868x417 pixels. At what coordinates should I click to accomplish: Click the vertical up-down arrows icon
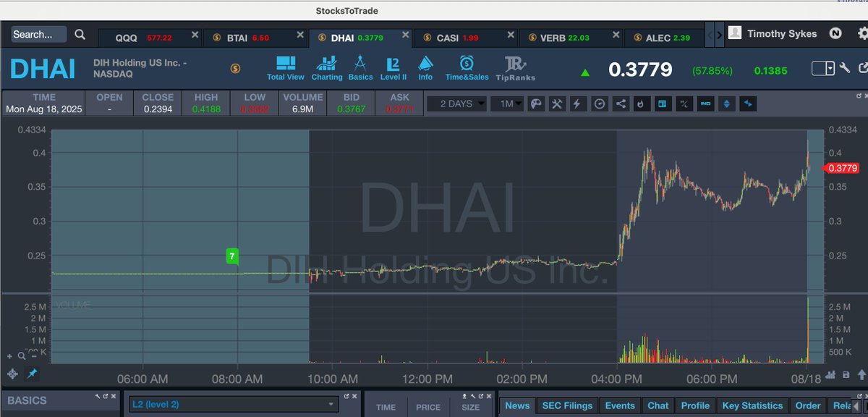click(x=726, y=104)
